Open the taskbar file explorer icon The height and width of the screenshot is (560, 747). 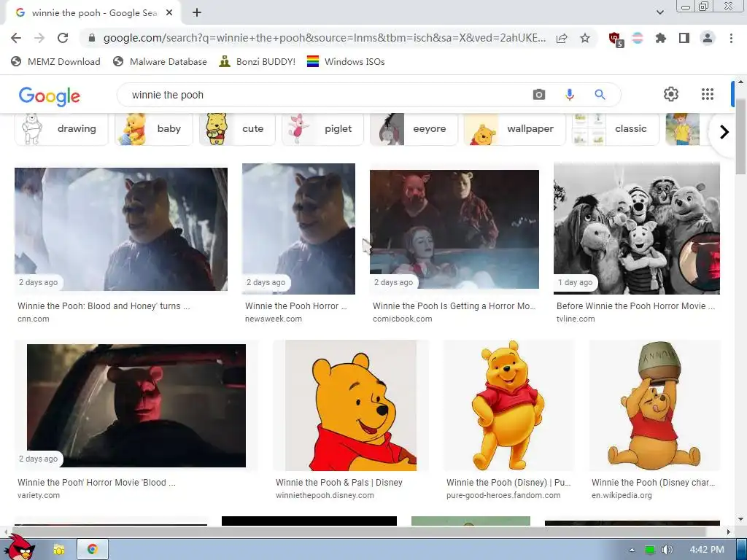[59, 550]
